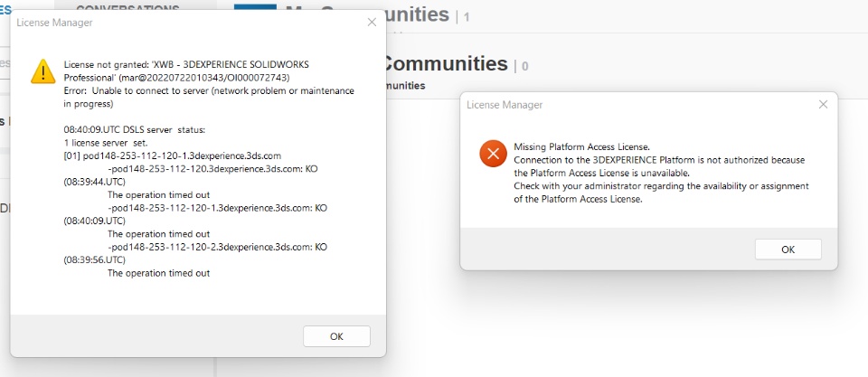Click the red error circle icon

tap(493, 153)
